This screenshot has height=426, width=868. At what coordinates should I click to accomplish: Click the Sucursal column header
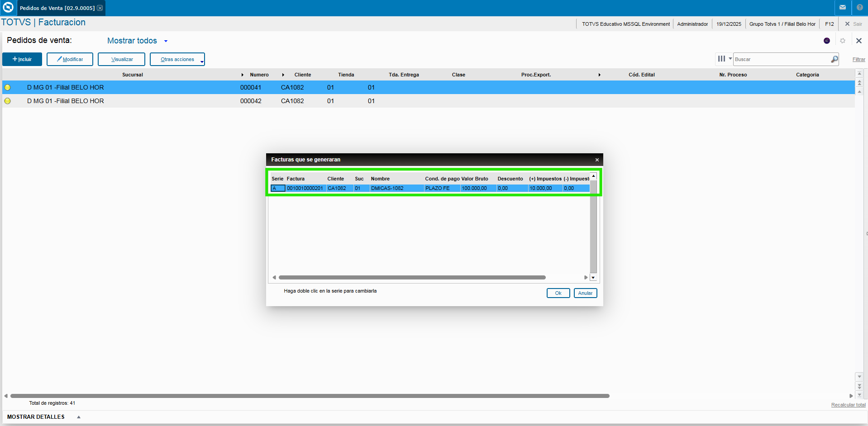pos(133,75)
